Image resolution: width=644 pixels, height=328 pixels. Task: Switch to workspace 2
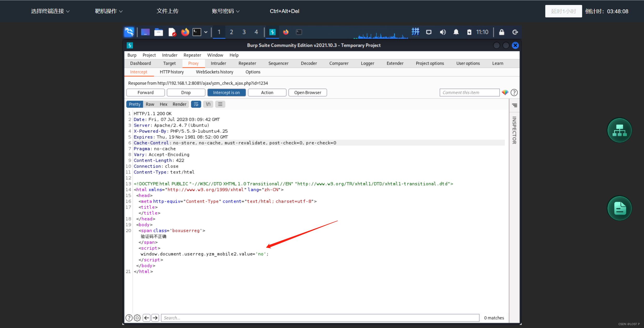(x=231, y=32)
